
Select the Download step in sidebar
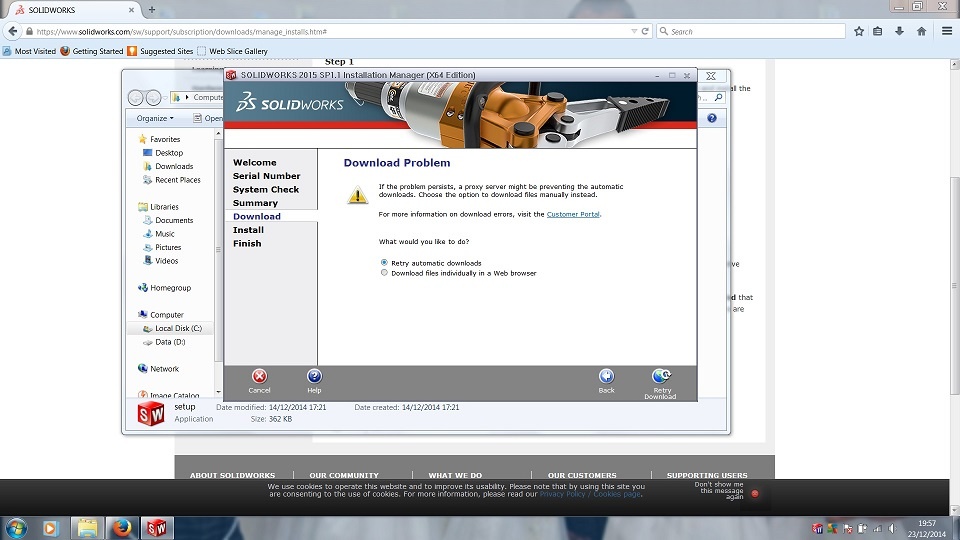257,216
